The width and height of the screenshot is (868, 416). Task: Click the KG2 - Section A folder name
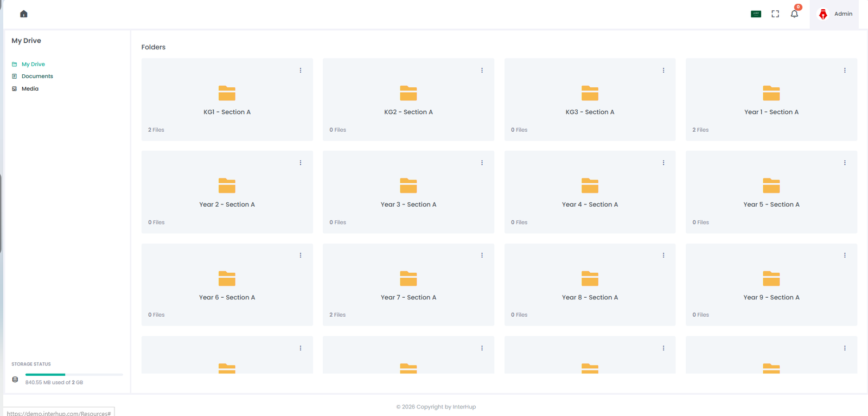pos(409,112)
